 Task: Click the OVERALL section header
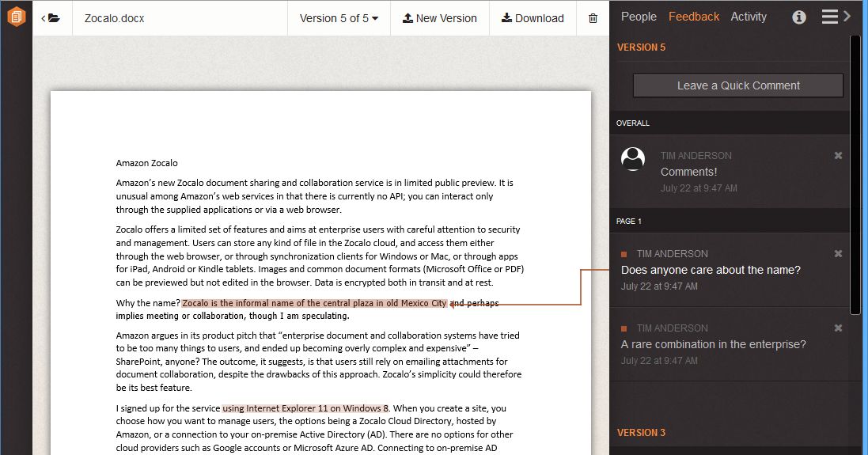pos(633,123)
